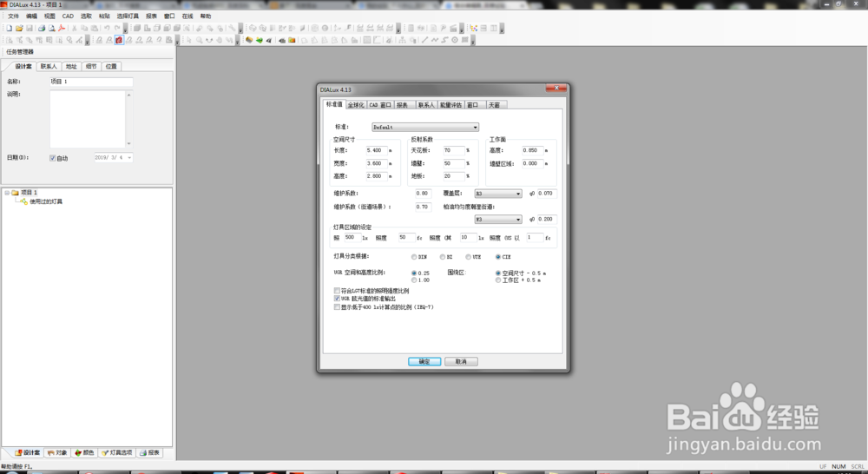
Task: Open the date picker dropdown 2019/3/4
Action: [129, 158]
